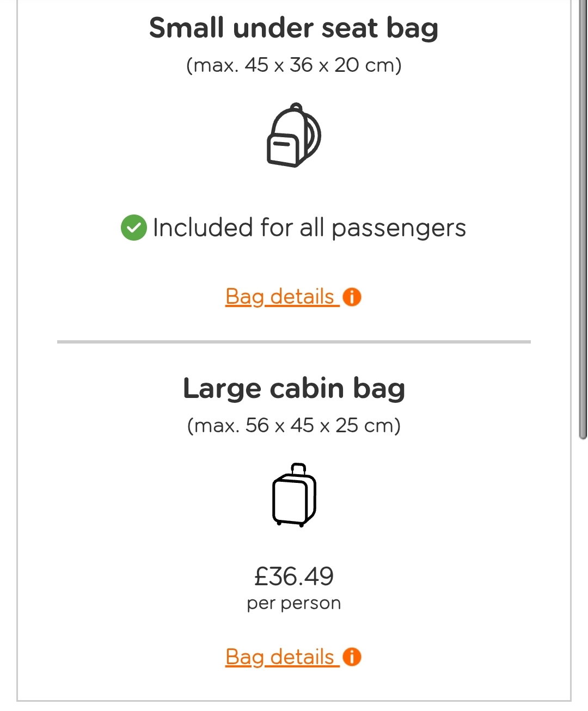
Task: Select the Small under seat bag heading
Action: (x=294, y=28)
